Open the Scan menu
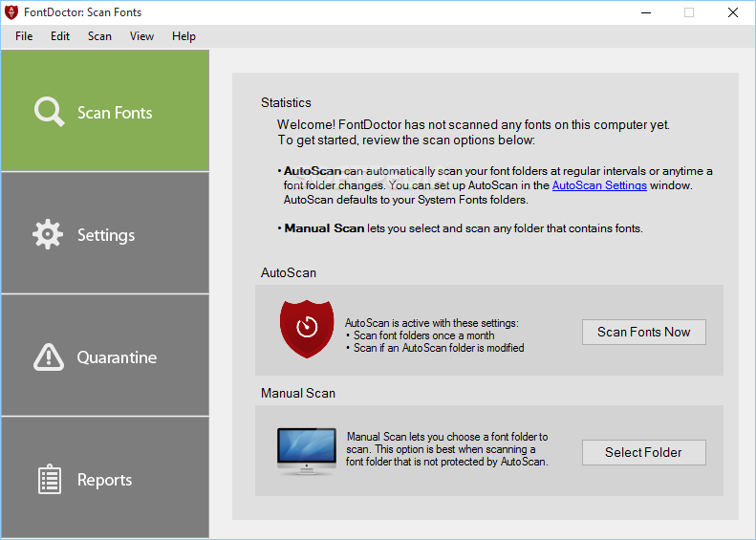Viewport: 756px width, 540px height. click(99, 36)
